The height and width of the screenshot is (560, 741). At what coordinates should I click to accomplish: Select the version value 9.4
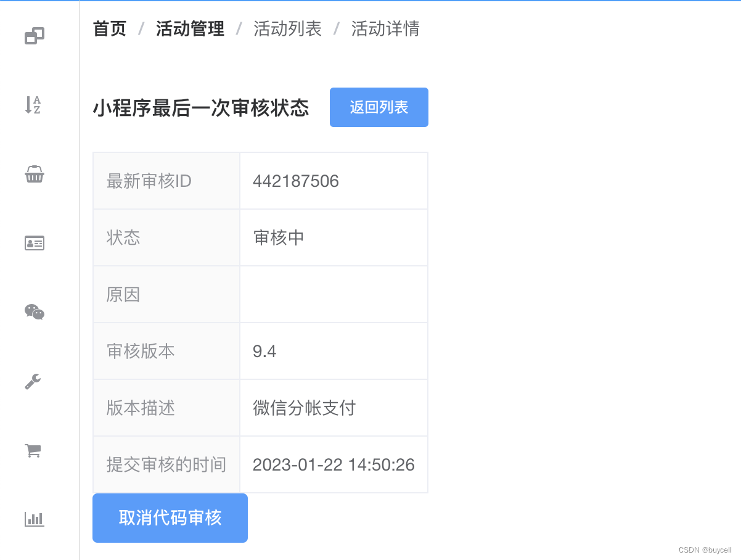point(264,352)
